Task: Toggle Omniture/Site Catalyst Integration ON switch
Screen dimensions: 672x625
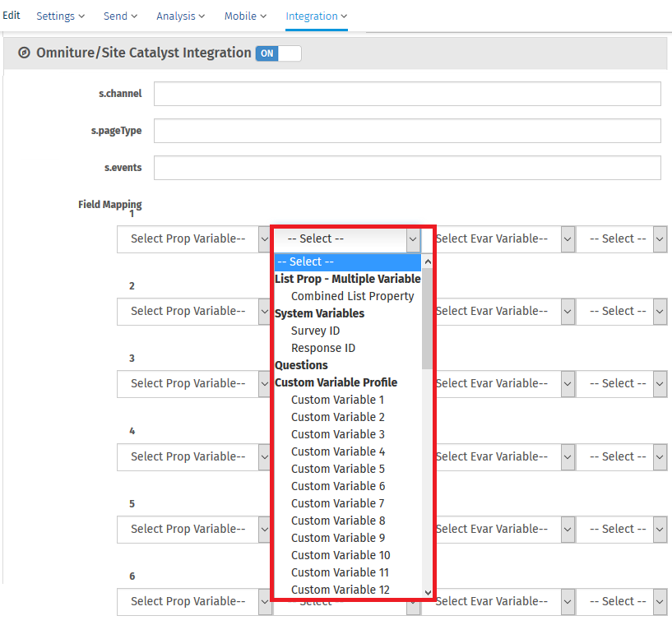Action: coord(278,53)
